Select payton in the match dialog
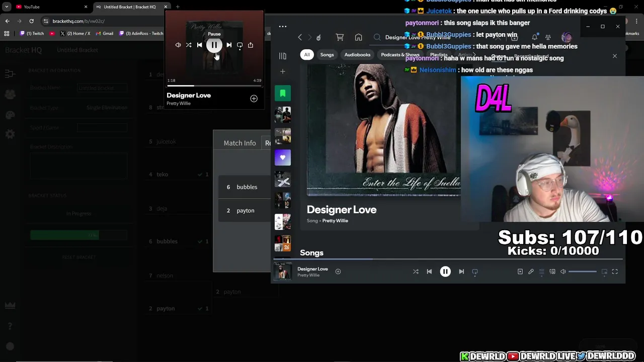Viewport: 644px width, 362px height. click(245, 211)
